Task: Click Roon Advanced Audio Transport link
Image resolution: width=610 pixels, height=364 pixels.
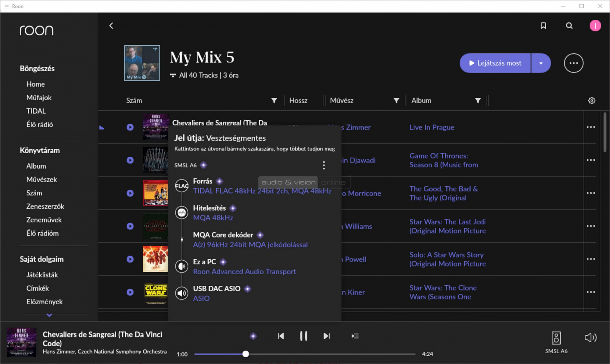Action: 244,271
